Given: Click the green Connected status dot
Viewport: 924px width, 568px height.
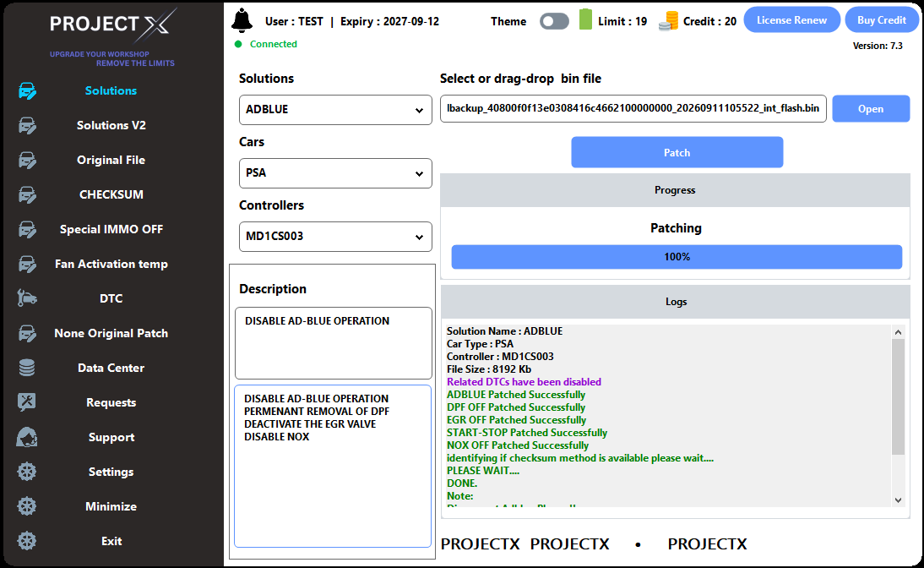Looking at the screenshot, I should pyautogui.click(x=238, y=44).
